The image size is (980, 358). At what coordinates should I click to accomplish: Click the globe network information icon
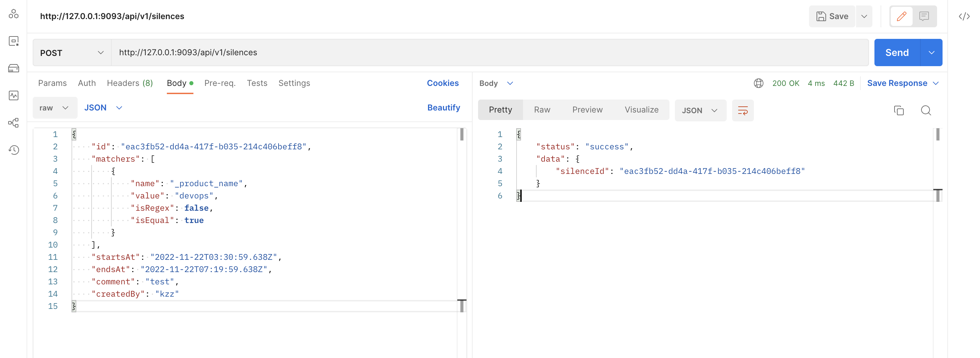click(759, 84)
